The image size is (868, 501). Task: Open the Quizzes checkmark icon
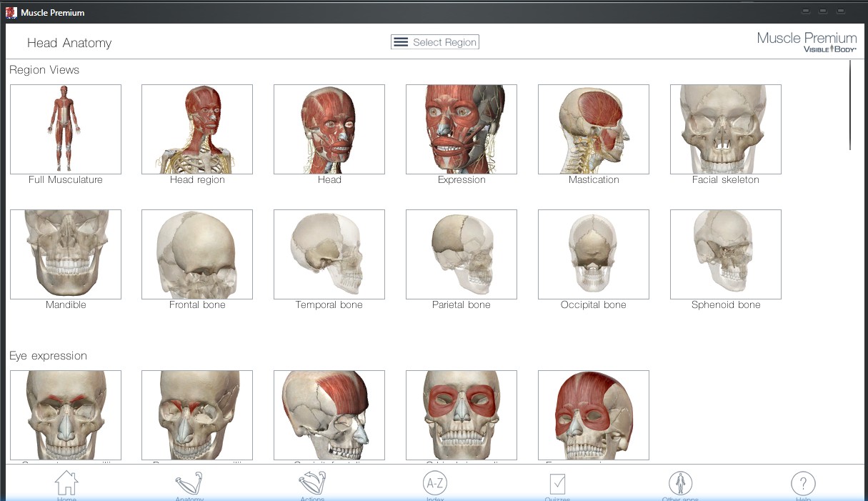click(558, 484)
